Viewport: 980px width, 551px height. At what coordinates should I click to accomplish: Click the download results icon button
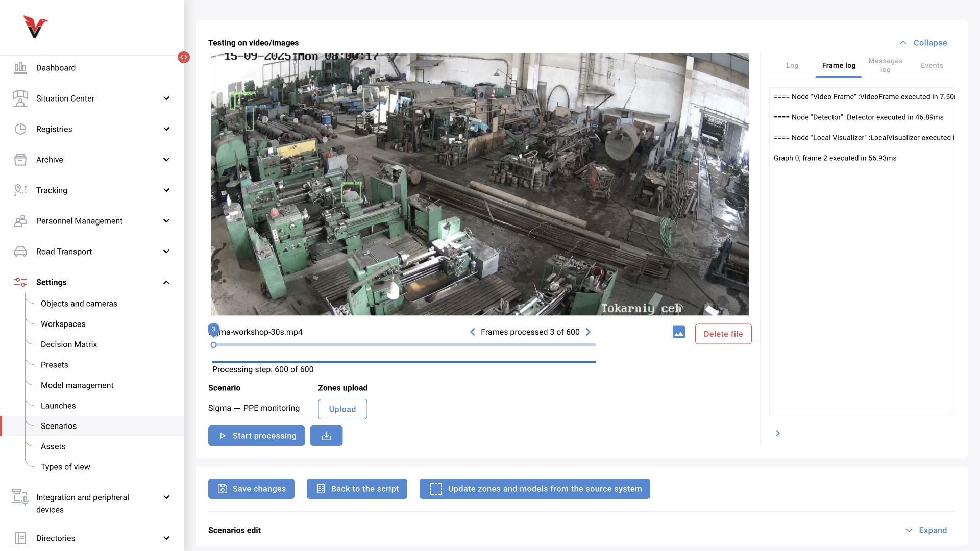click(326, 436)
